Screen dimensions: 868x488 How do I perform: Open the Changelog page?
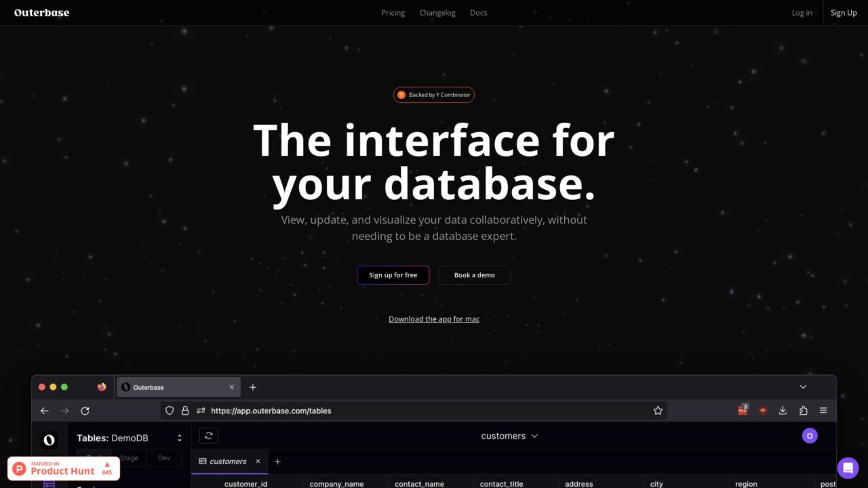(x=437, y=12)
